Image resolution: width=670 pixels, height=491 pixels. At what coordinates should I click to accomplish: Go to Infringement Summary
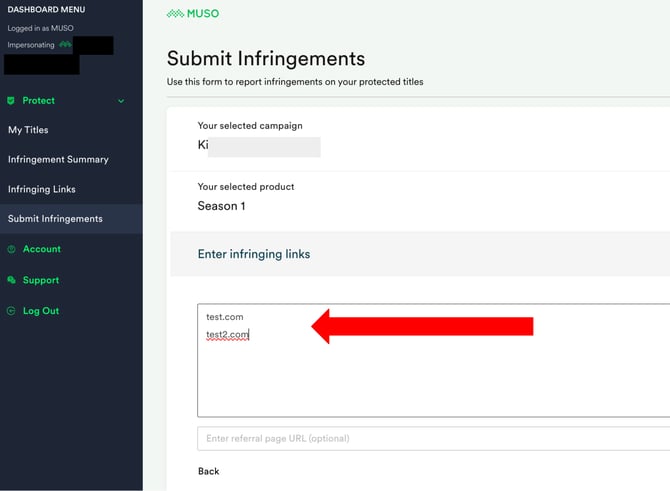coord(58,160)
